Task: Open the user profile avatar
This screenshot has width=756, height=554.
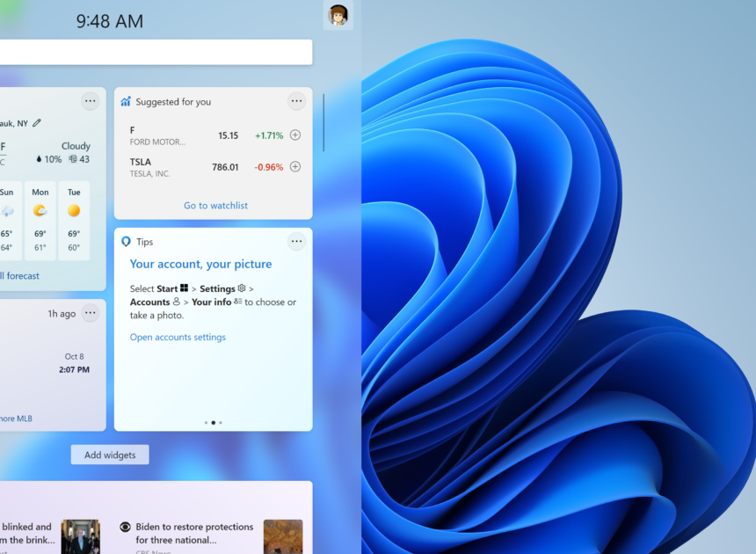Action: [338, 15]
